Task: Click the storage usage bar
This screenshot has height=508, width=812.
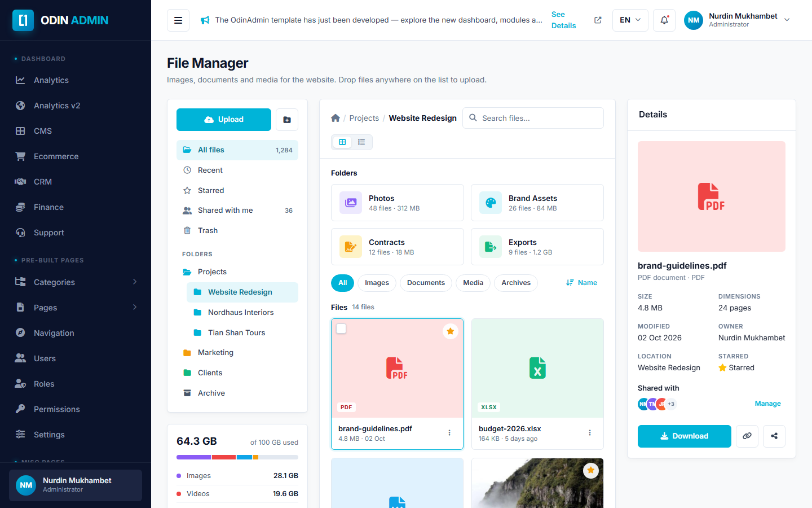Action: (x=237, y=457)
